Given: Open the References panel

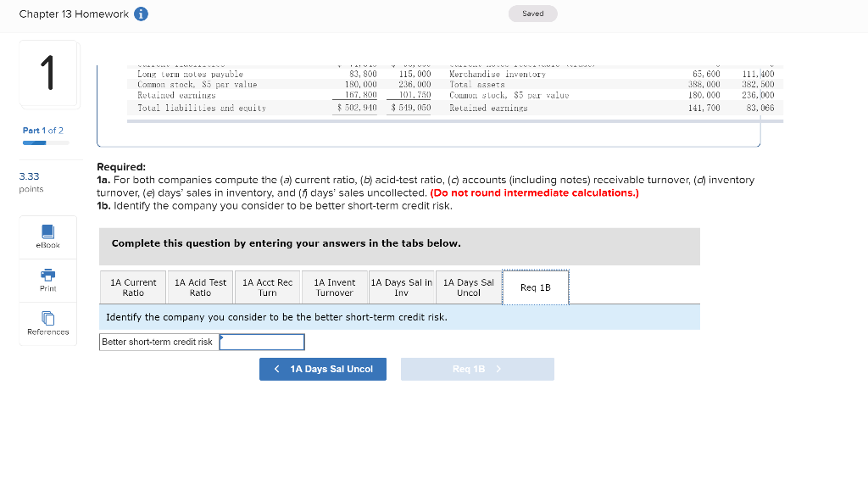Looking at the screenshot, I should 48,324.
